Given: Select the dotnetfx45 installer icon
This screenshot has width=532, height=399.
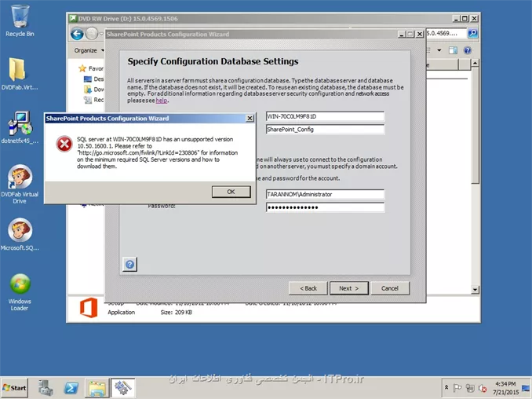Looking at the screenshot, I should pyautogui.click(x=20, y=127).
